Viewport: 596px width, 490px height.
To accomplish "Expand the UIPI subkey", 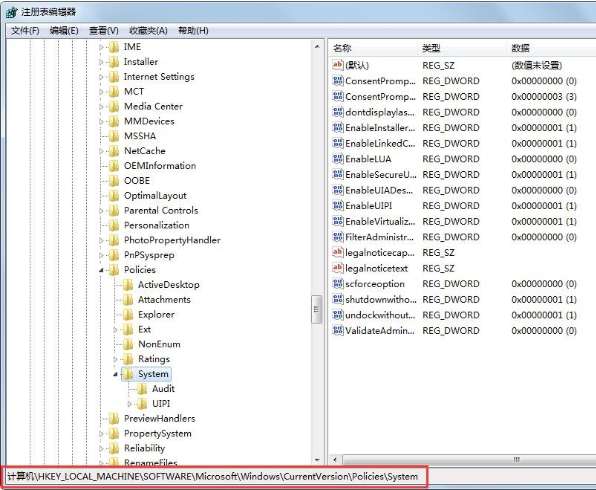I will (129, 404).
